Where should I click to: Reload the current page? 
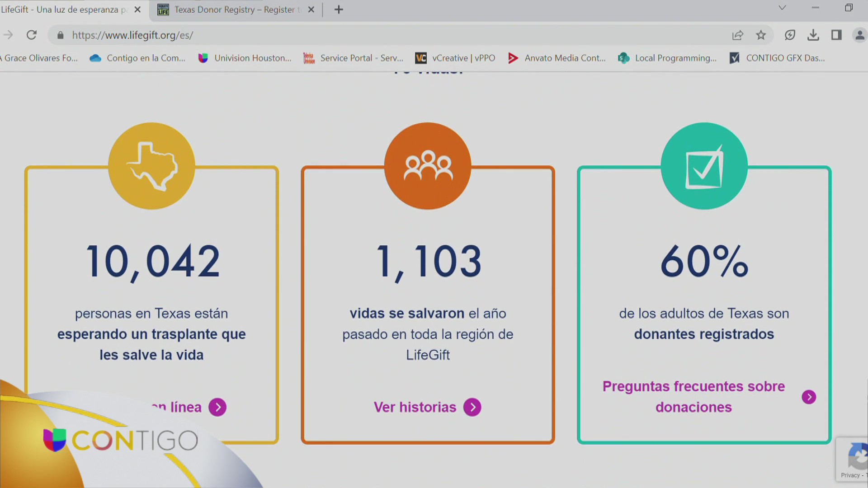click(x=31, y=35)
